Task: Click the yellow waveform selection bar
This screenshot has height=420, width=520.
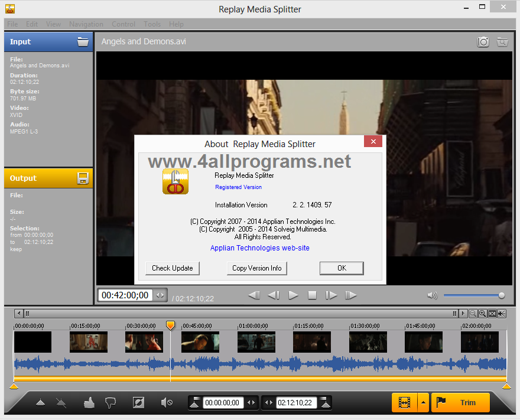Action: [x=260, y=379]
